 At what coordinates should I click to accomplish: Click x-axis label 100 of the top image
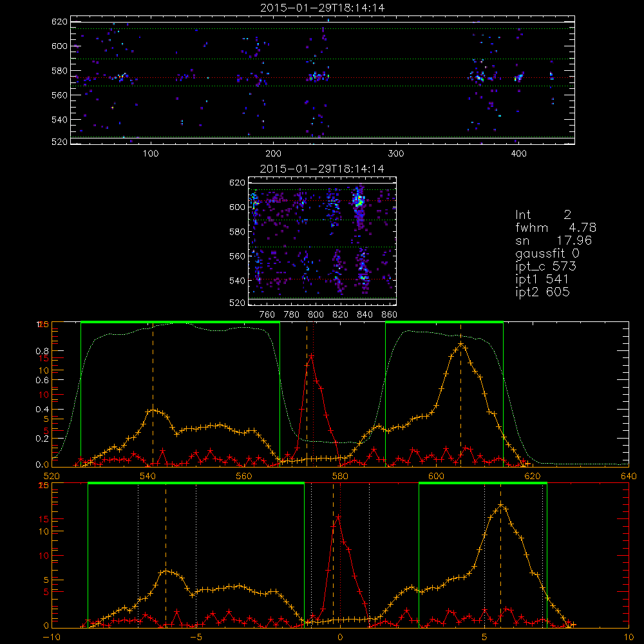click(x=151, y=154)
